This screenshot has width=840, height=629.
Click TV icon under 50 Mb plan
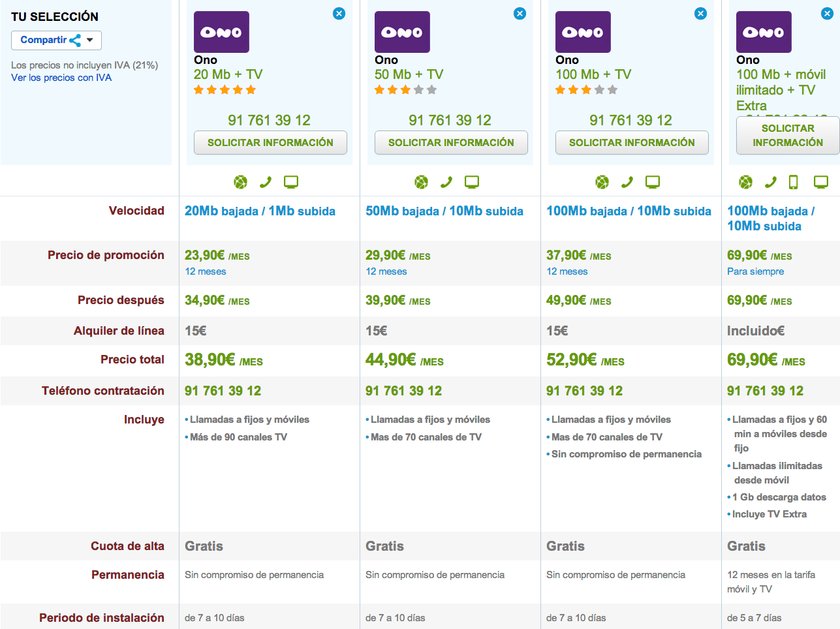[472, 182]
